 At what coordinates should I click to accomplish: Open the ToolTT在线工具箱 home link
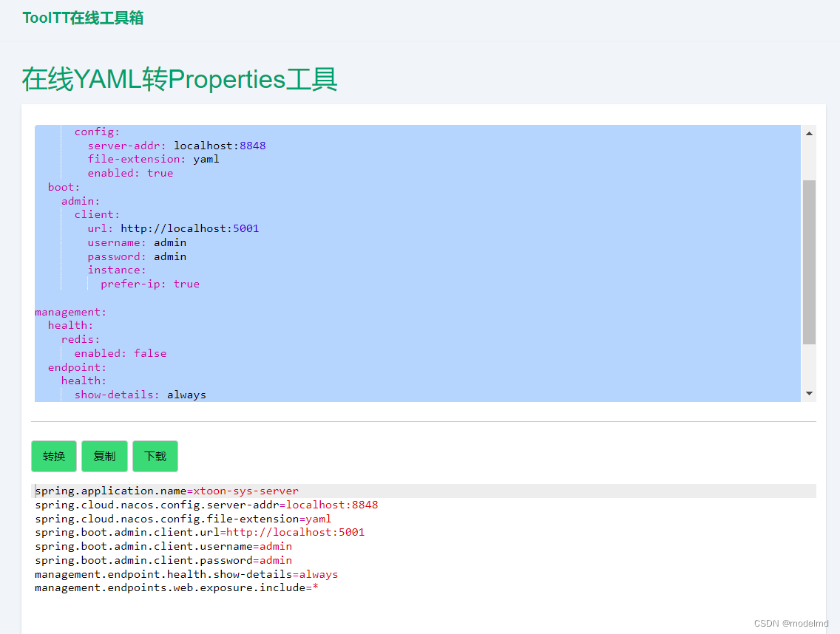pos(83,18)
